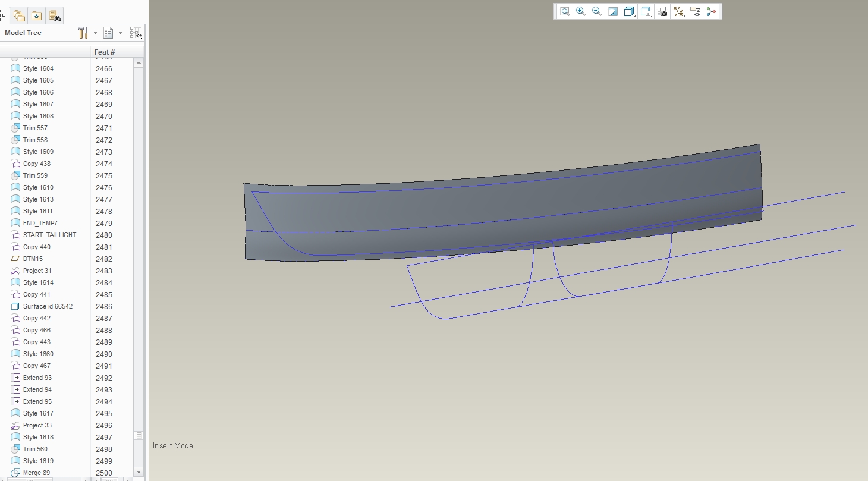Toggle the tree columns visibility icon
The height and width of the screenshot is (481, 868).
(x=136, y=33)
